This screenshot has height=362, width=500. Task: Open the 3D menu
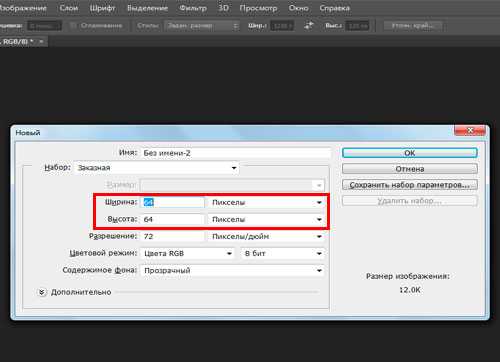pyautogui.click(x=223, y=8)
